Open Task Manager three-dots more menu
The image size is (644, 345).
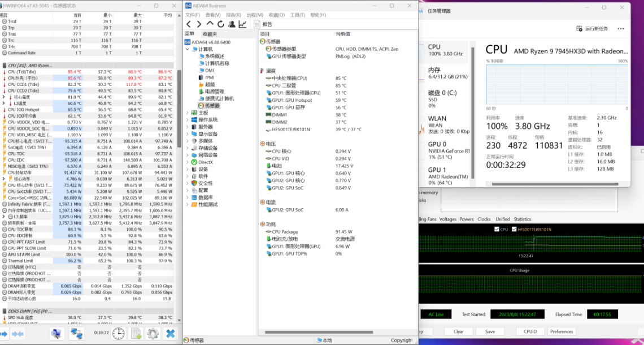(x=621, y=29)
